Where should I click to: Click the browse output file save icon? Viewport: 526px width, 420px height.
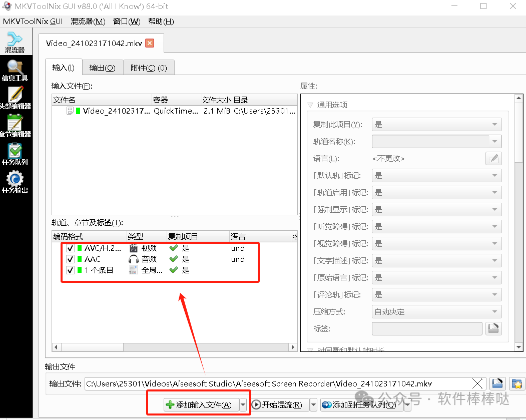(x=497, y=383)
